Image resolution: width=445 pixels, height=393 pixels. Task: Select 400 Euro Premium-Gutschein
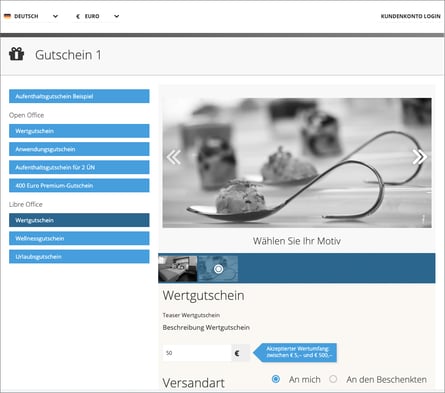[79, 185]
